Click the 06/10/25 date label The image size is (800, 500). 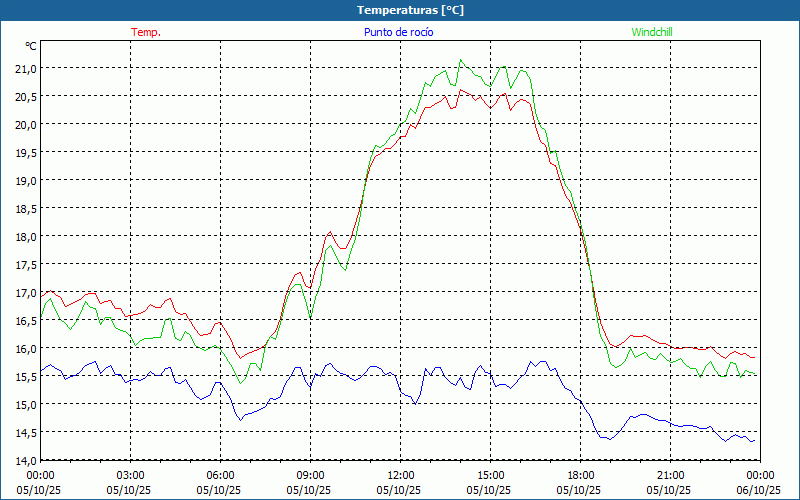point(759,490)
